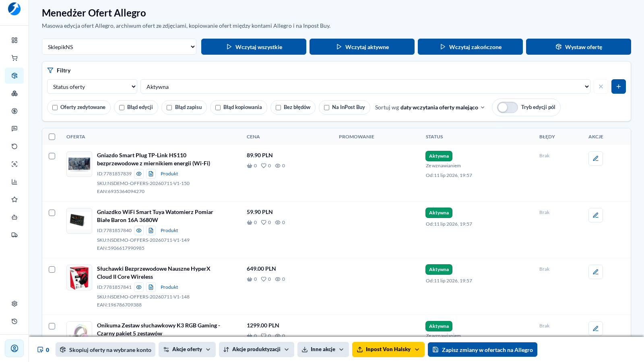The width and height of the screenshot is (644, 362).
Task: Open the Status oferty filter dropdown
Action: [92, 86]
